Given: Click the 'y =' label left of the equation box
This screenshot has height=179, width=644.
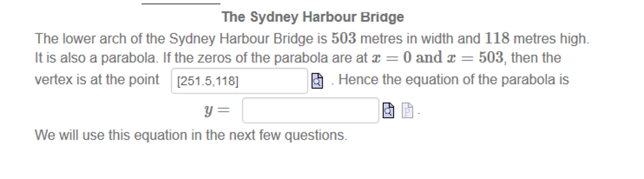Looking at the screenshot, I should (x=217, y=110).
